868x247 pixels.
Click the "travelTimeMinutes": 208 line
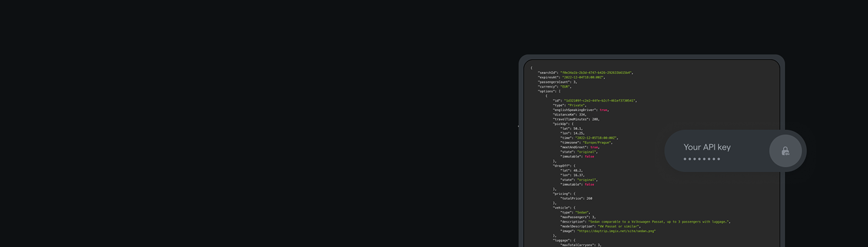tap(576, 119)
